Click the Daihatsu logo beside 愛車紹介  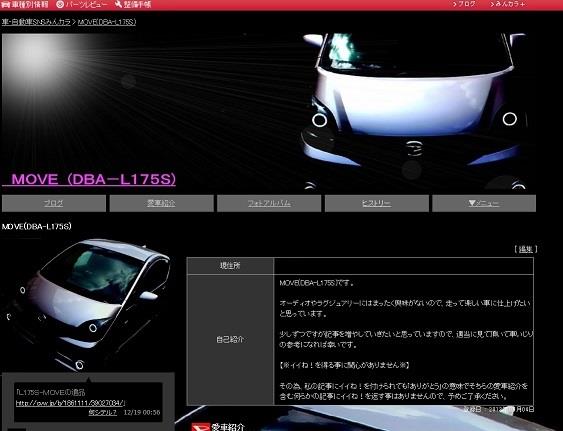click(x=200, y=427)
